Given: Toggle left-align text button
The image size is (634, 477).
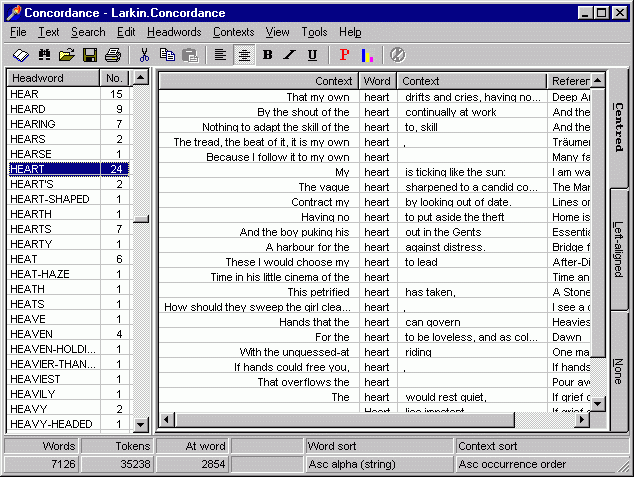Looking at the screenshot, I should pyautogui.click(x=220, y=55).
